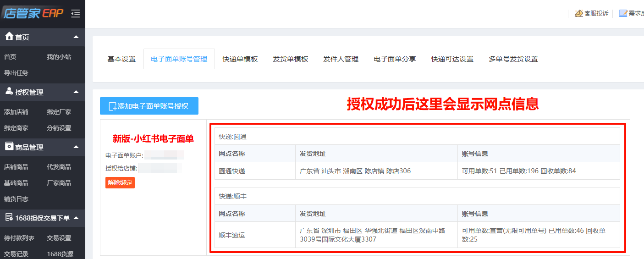The width and height of the screenshot is (644, 259).
Task: Select the 电子面单账号管理 tab
Action: point(179,59)
